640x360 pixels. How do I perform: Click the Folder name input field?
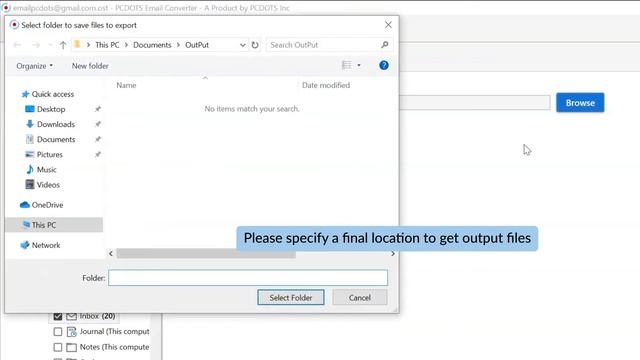(x=248, y=278)
